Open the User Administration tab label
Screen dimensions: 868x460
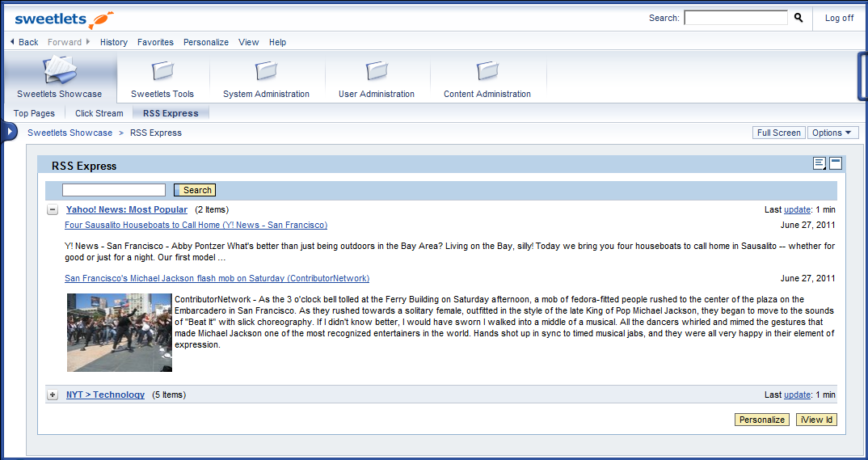pyautogui.click(x=377, y=94)
